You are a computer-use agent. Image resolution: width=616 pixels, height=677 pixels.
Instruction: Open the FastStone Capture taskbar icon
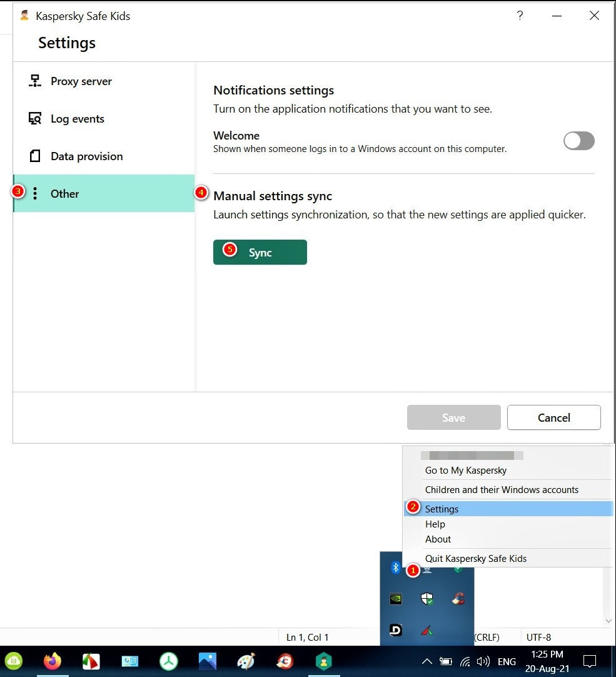pyautogui.click(x=91, y=661)
